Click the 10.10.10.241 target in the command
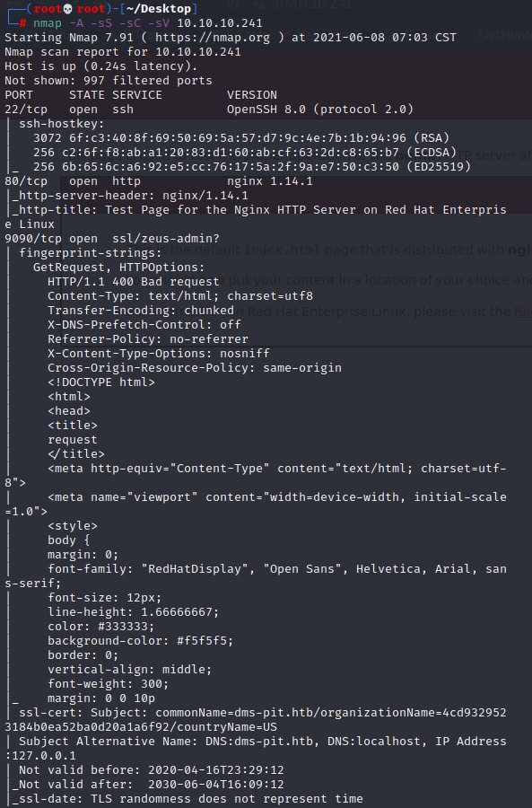 tap(220, 23)
